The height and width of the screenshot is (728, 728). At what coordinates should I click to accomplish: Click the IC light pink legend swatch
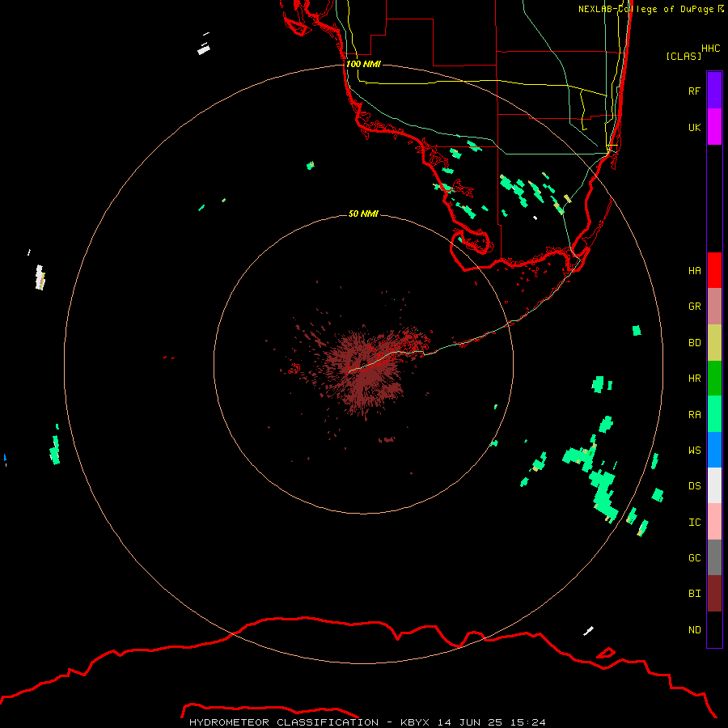click(x=714, y=522)
